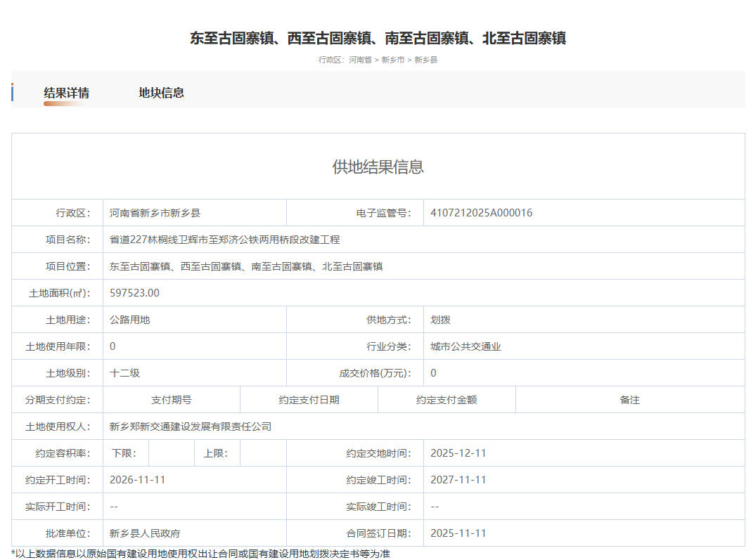Viewport: 751px width, 560px height.
Task: Open the 地块信息 tab
Action: (161, 93)
